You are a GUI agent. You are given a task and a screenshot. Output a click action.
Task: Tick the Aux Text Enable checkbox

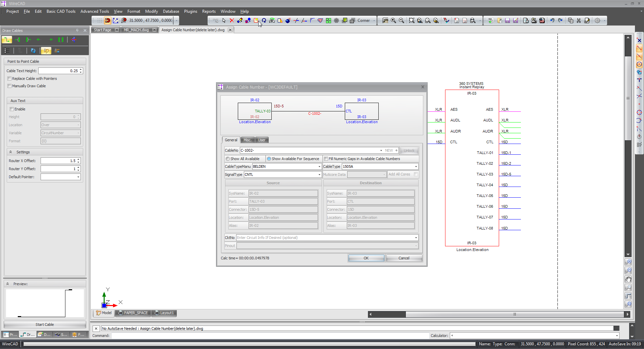tap(12, 109)
